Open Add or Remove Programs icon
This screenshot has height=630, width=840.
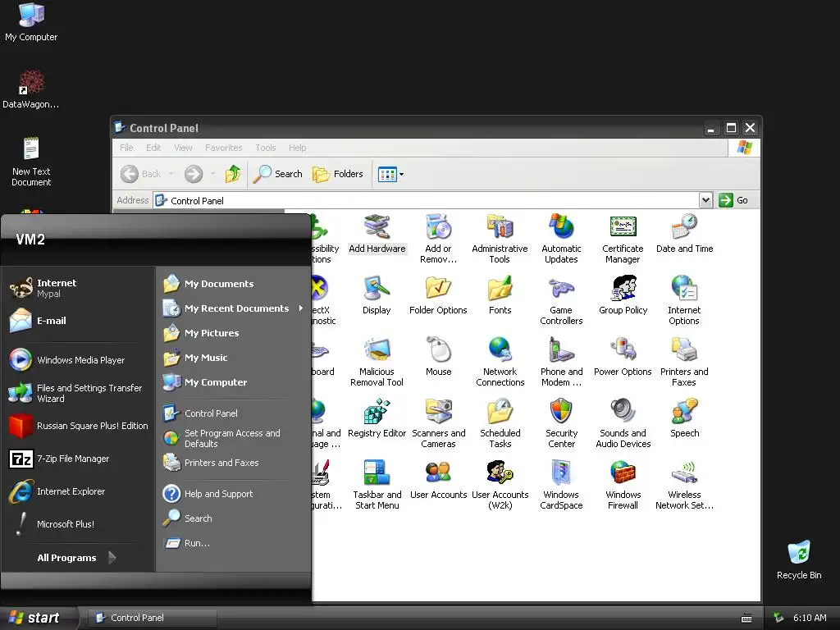click(438, 239)
